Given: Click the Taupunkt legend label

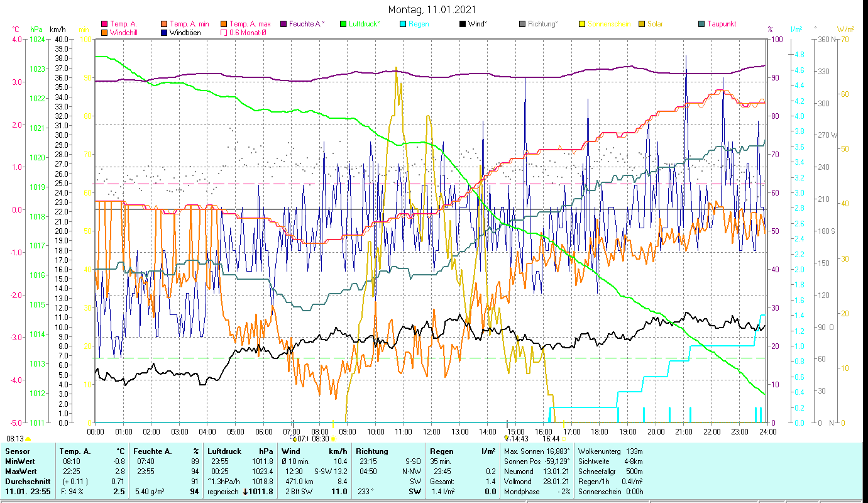Looking at the screenshot, I should point(722,24).
